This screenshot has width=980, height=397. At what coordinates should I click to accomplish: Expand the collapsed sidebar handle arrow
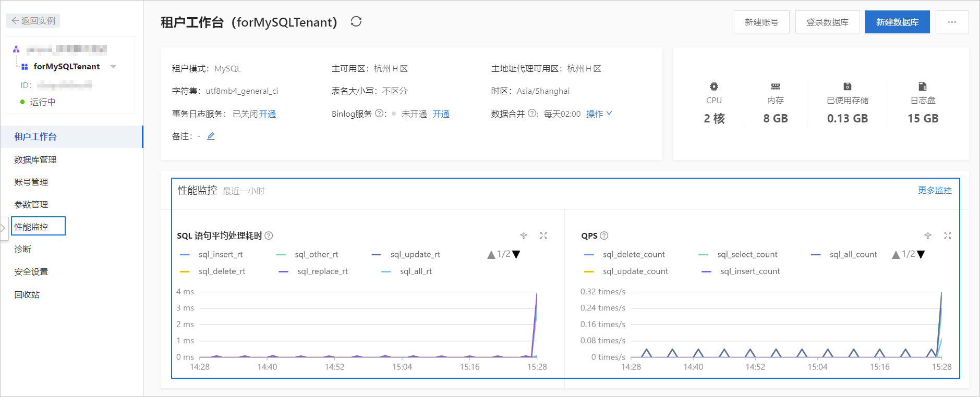[x=4, y=228]
